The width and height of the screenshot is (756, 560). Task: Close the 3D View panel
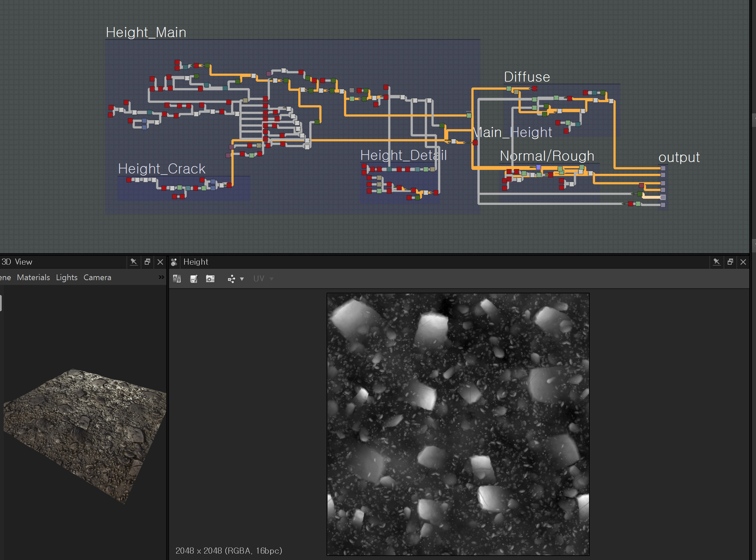click(x=160, y=262)
